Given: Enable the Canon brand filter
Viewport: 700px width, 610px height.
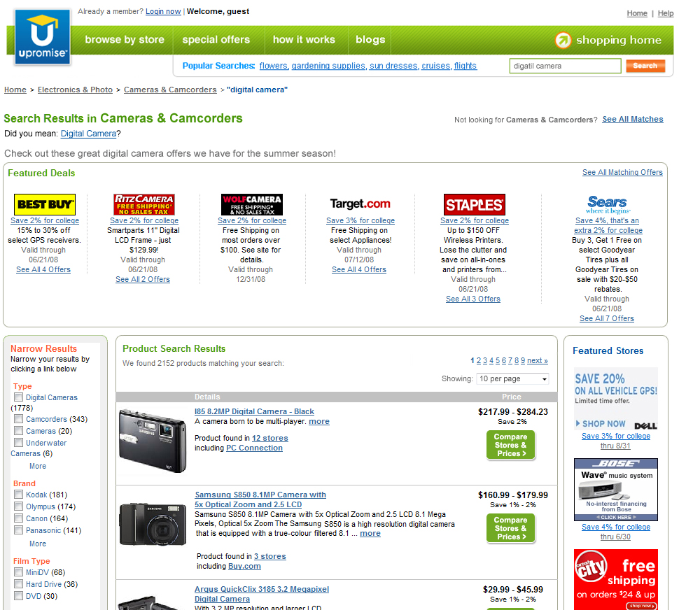Looking at the screenshot, I should point(18,518).
